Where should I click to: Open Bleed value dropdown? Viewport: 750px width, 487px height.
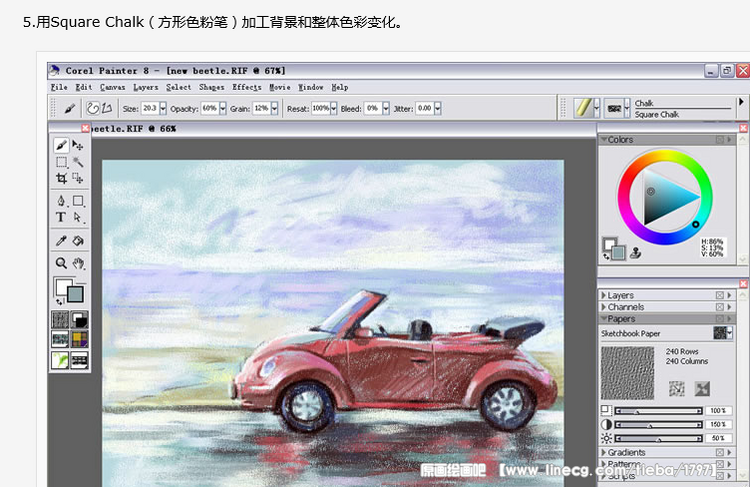coord(386,109)
